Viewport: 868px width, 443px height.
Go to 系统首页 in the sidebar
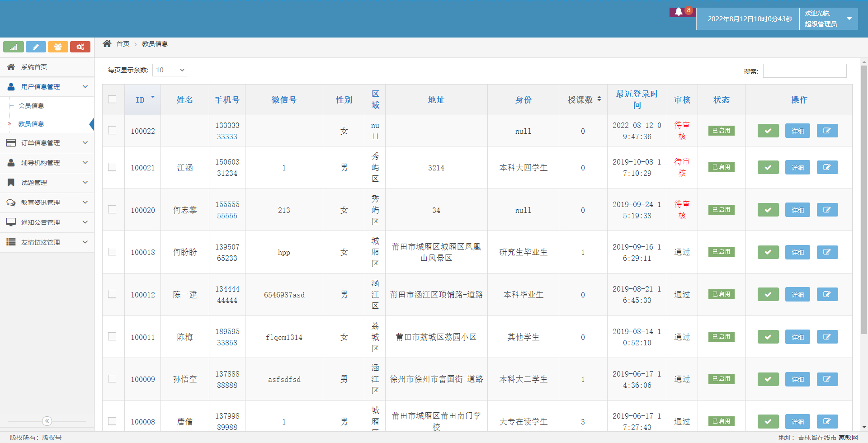point(47,66)
